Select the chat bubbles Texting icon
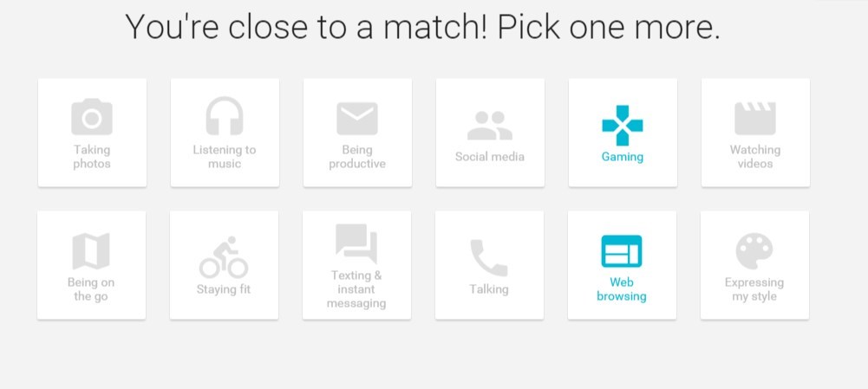The height and width of the screenshot is (389, 868). 356,243
